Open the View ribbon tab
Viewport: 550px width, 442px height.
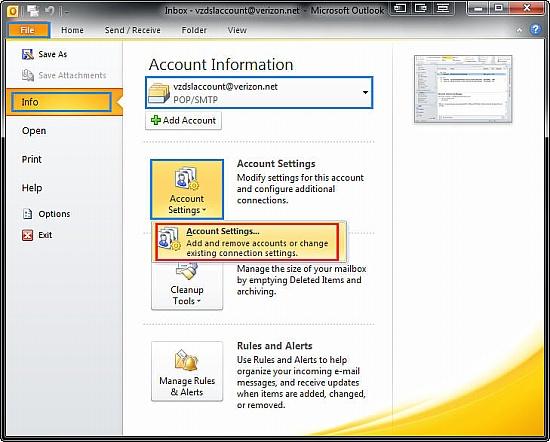[x=237, y=30]
